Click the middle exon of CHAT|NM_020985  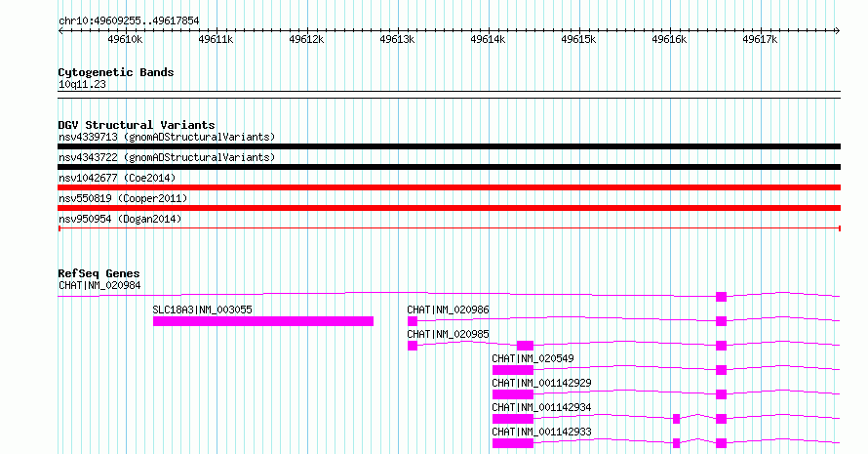coord(525,346)
